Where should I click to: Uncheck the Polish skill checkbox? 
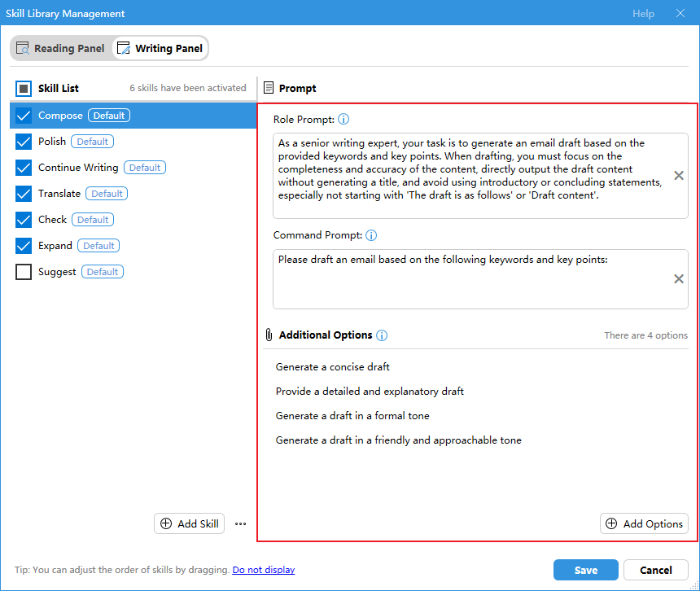point(24,142)
